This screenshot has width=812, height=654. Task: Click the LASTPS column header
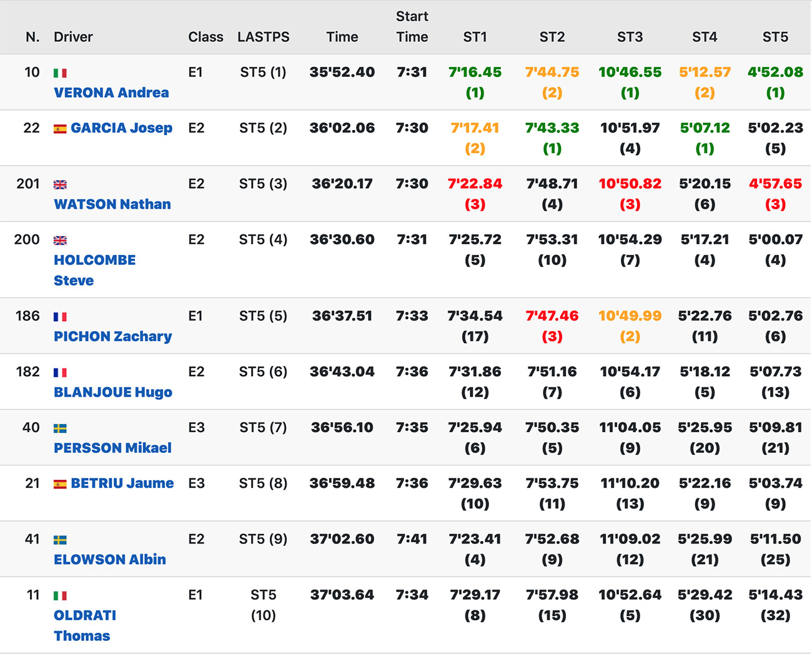264,37
